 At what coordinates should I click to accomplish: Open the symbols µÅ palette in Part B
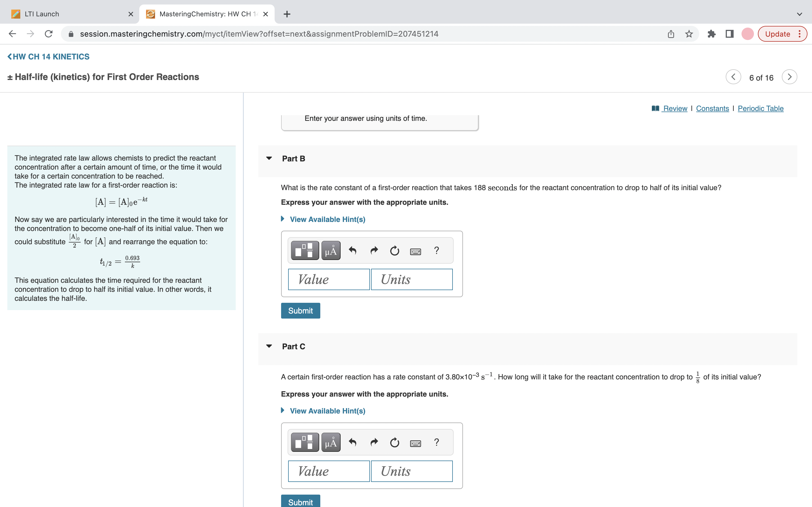(x=330, y=250)
